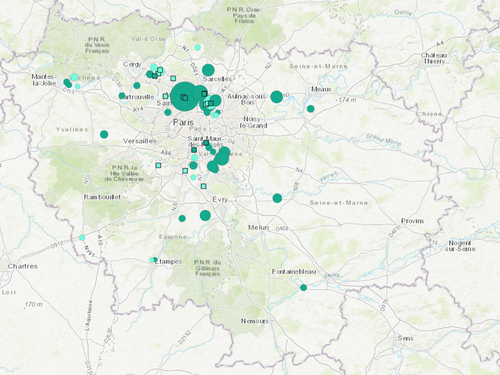Click the Paris city label
This screenshot has height=375, width=500.
click(x=183, y=122)
